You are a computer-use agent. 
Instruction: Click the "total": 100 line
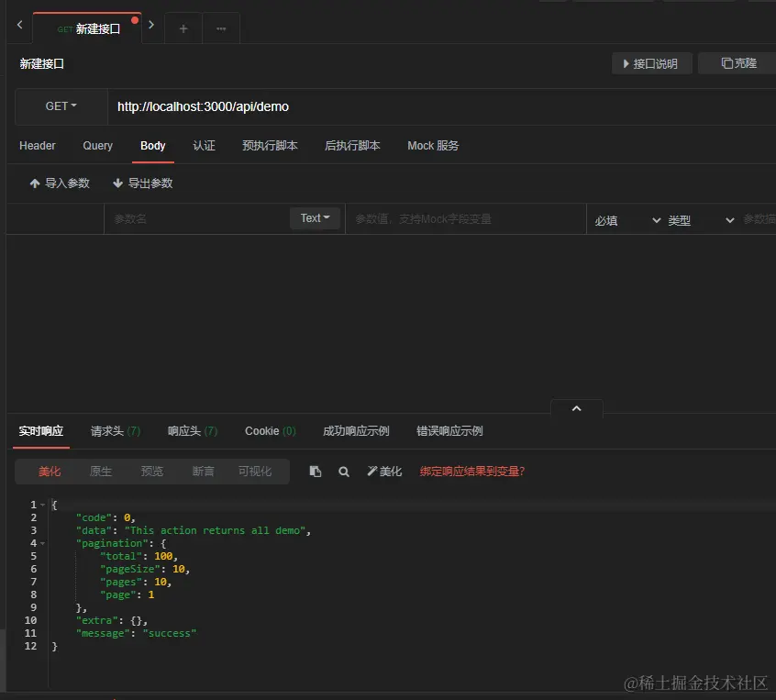[139, 557]
